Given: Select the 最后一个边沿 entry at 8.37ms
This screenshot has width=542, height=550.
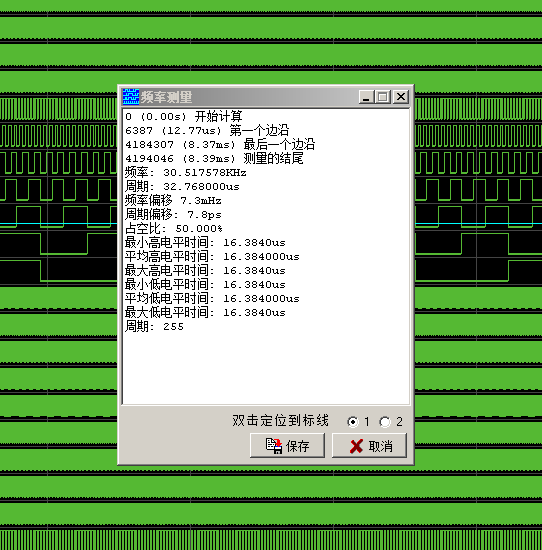Looking at the screenshot, I should coord(220,145).
